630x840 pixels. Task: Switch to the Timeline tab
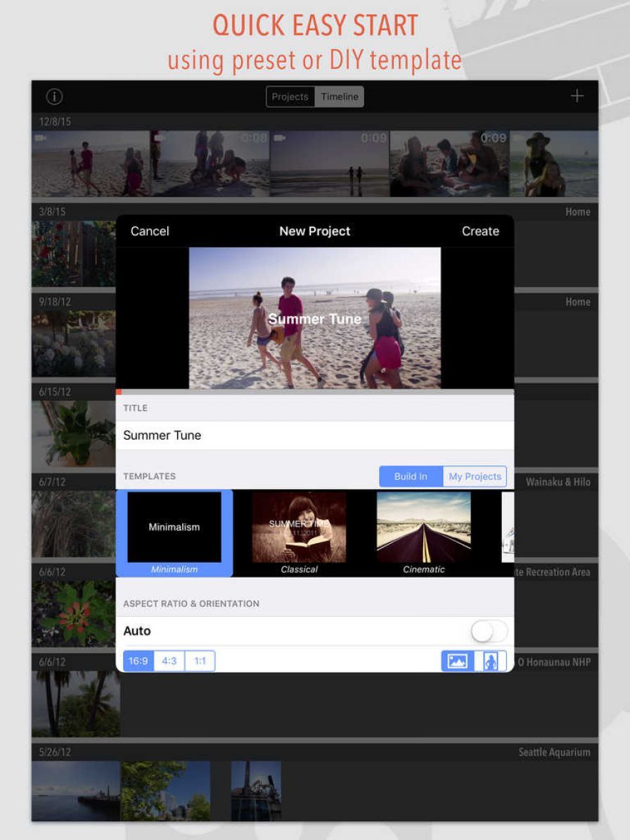[340, 97]
